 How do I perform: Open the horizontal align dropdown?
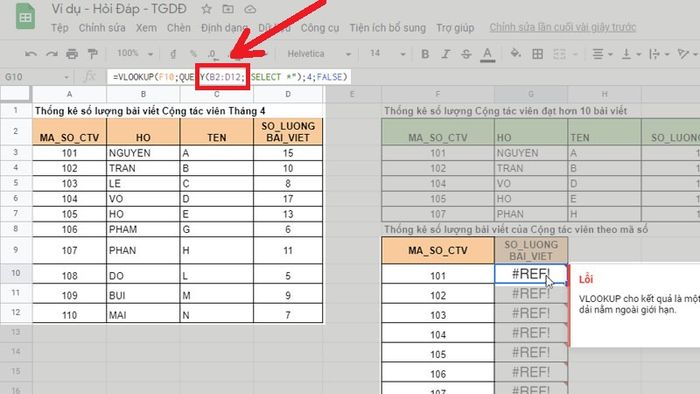[602, 54]
